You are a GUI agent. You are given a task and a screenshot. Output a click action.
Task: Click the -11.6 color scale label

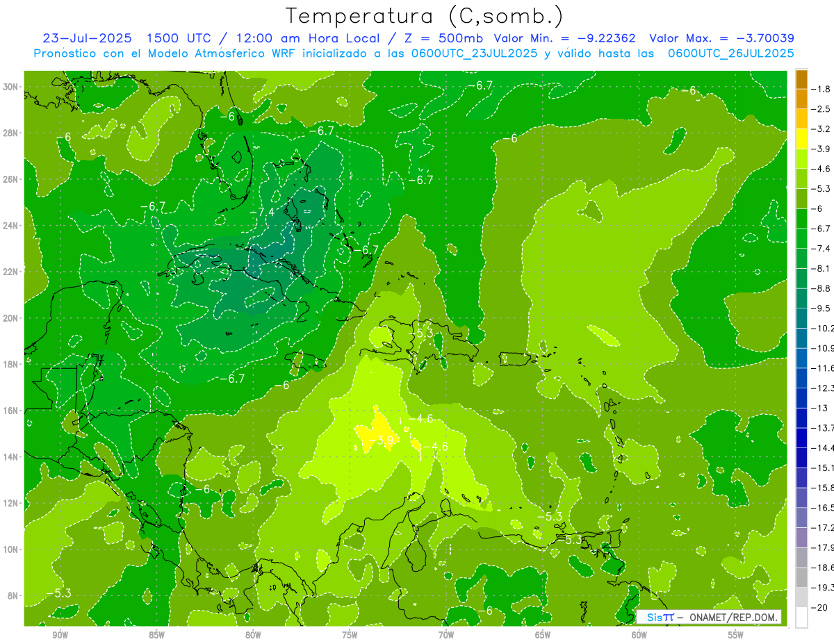823,368
